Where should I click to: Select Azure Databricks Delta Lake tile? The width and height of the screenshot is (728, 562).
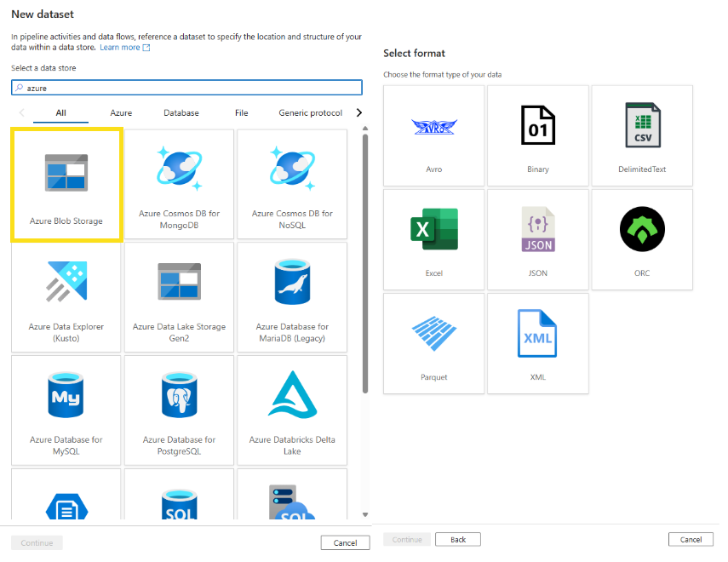click(292, 410)
